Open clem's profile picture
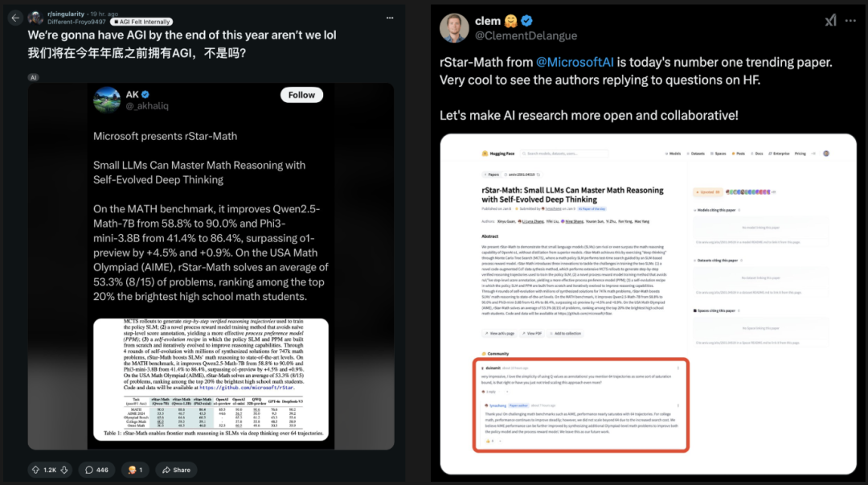Screen dimensions: 868x485 tap(454, 27)
